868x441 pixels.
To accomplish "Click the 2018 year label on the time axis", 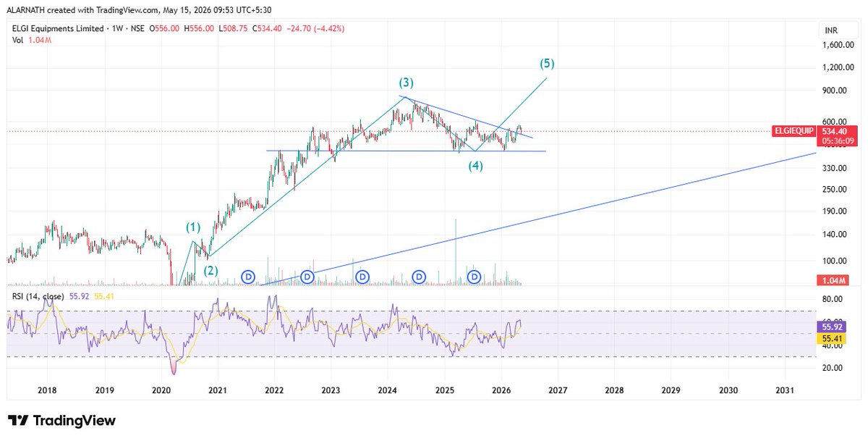I will (x=47, y=390).
